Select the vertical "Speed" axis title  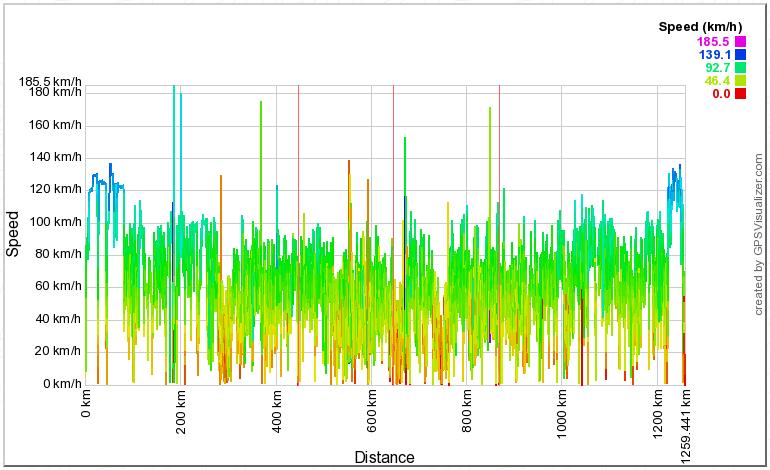pos(13,234)
